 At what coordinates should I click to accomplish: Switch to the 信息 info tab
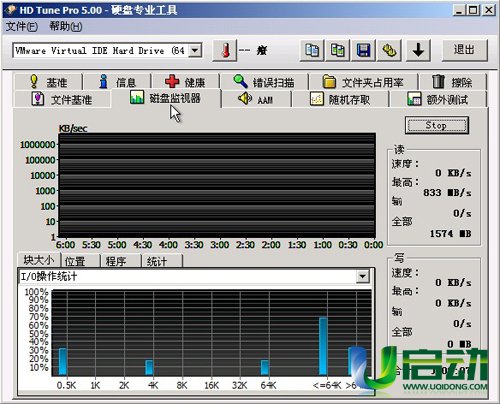click(x=117, y=82)
